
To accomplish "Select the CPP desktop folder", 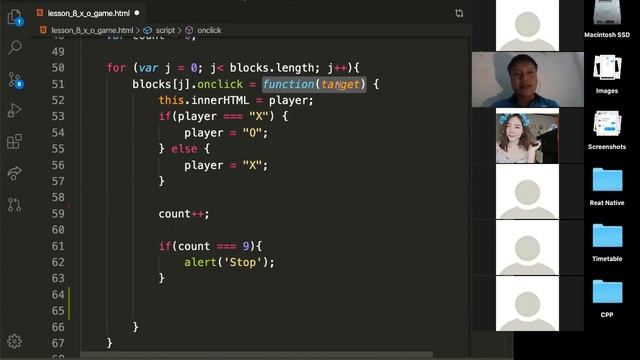I will point(607,298).
